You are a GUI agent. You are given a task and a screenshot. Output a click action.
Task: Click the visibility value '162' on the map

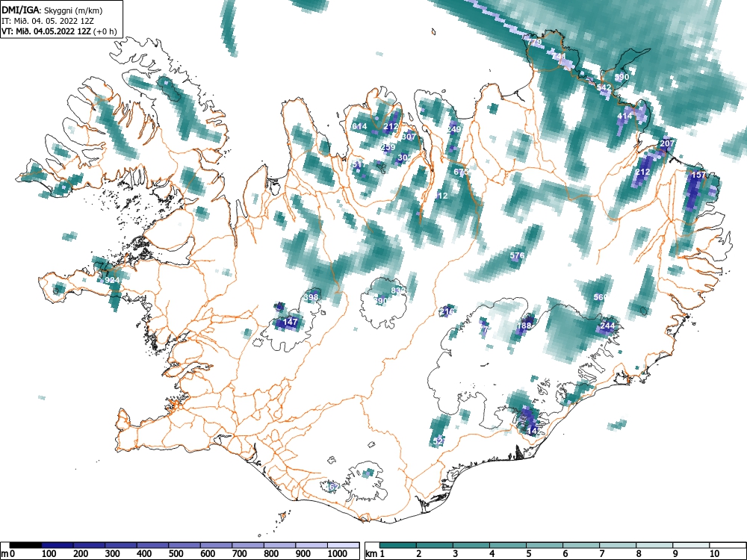point(332,487)
